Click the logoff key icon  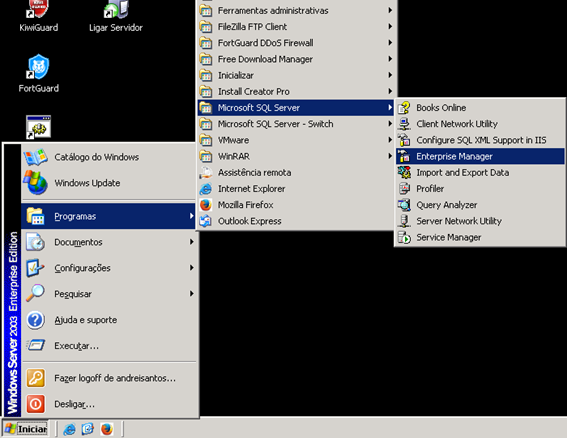click(35, 378)
